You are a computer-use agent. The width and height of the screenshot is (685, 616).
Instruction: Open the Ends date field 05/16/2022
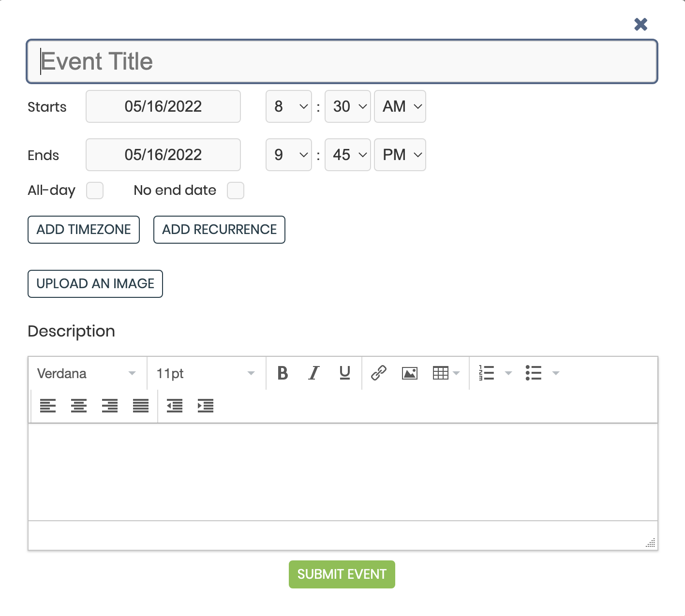[x=163, y=155]
